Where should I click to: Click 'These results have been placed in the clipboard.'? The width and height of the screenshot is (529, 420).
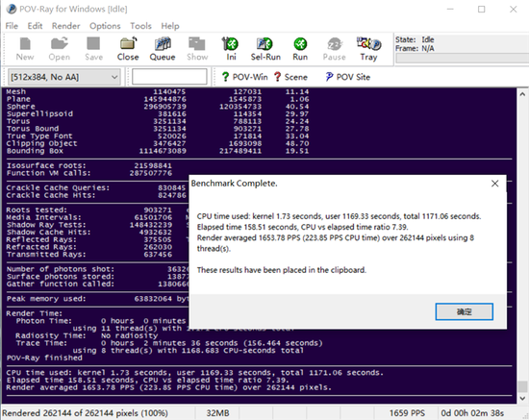282,270
